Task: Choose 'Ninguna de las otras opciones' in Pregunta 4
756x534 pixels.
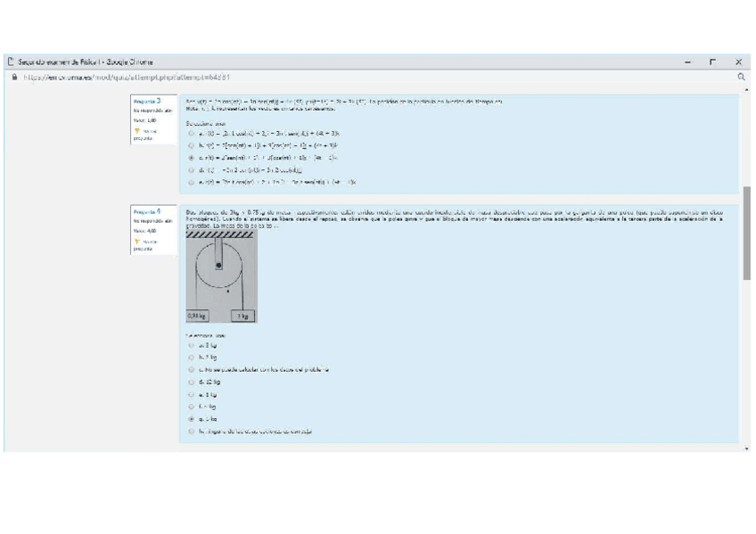Action: (x=192, y=431)
